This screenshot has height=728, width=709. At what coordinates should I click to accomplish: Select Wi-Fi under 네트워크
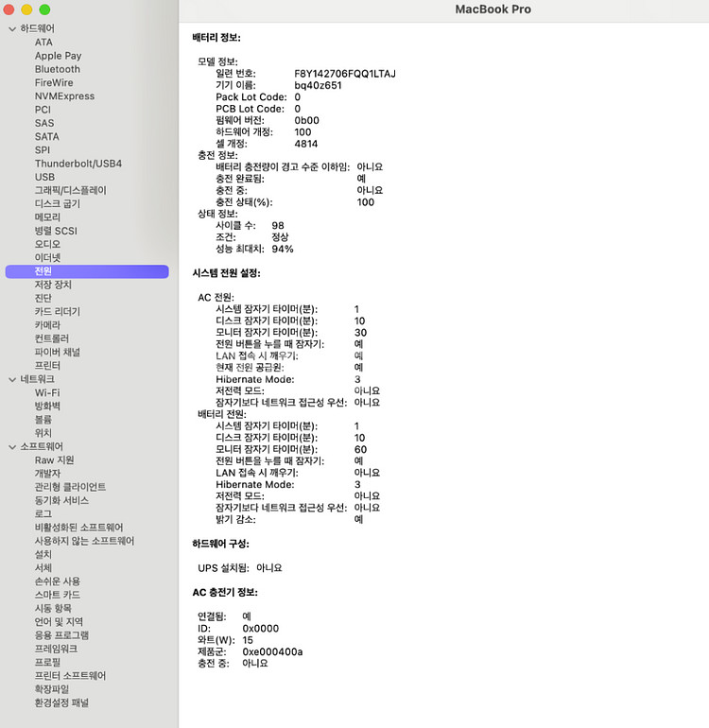(47, 392)
